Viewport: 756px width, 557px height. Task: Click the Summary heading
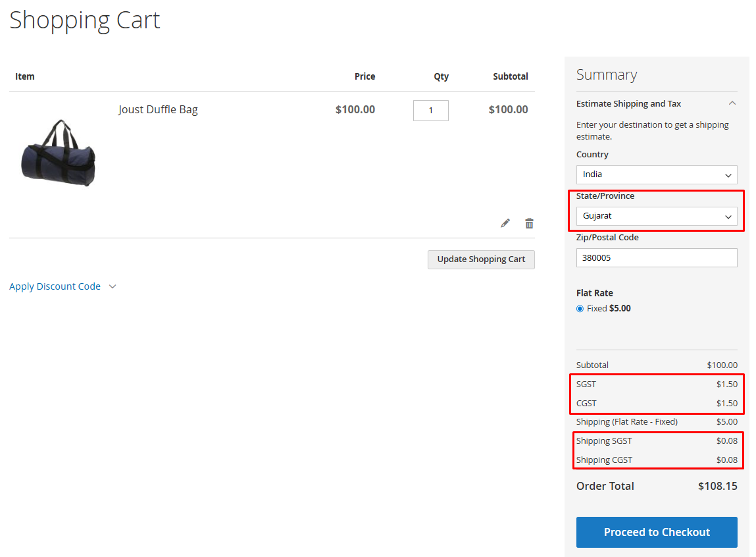point(607,75)
